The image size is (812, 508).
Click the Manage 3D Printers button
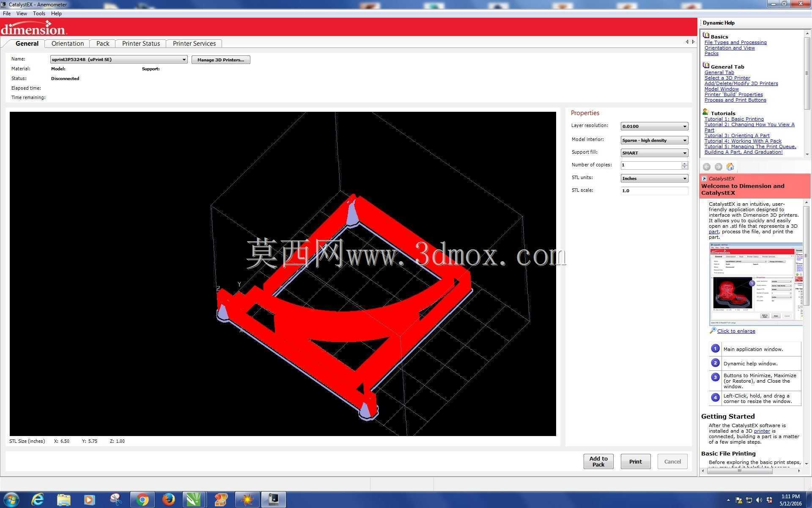(221, 60)
